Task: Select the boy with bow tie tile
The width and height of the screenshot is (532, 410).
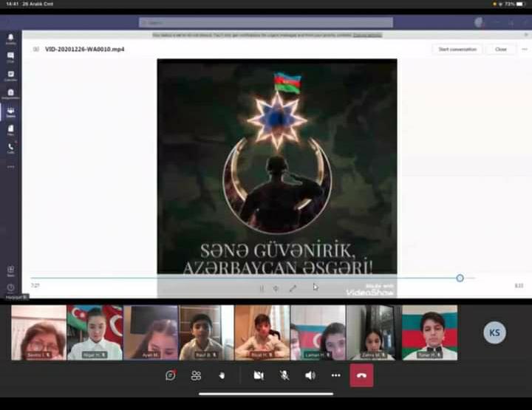Action: click(x=429, y=332)
